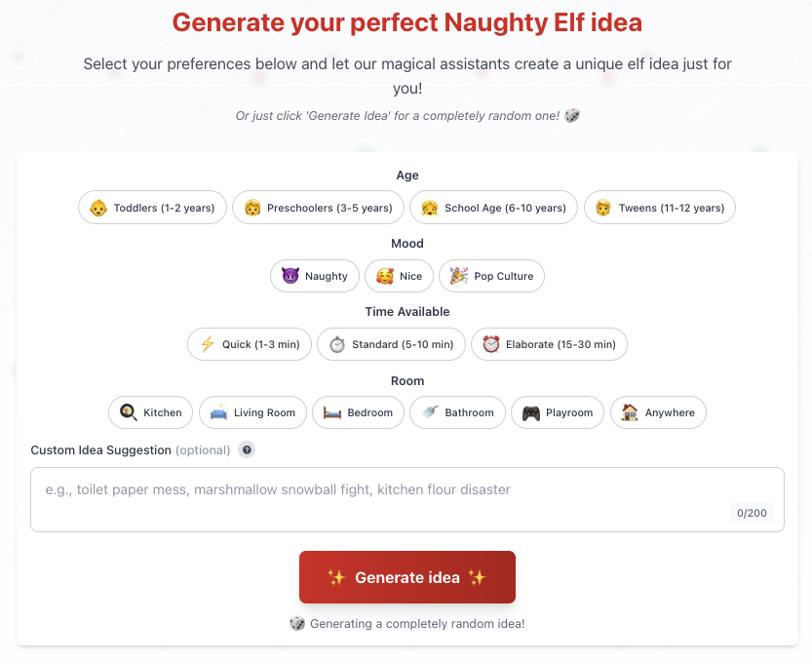Set mood to Nice
Viewport: 812px width, 661px height.
coord(399,276)
